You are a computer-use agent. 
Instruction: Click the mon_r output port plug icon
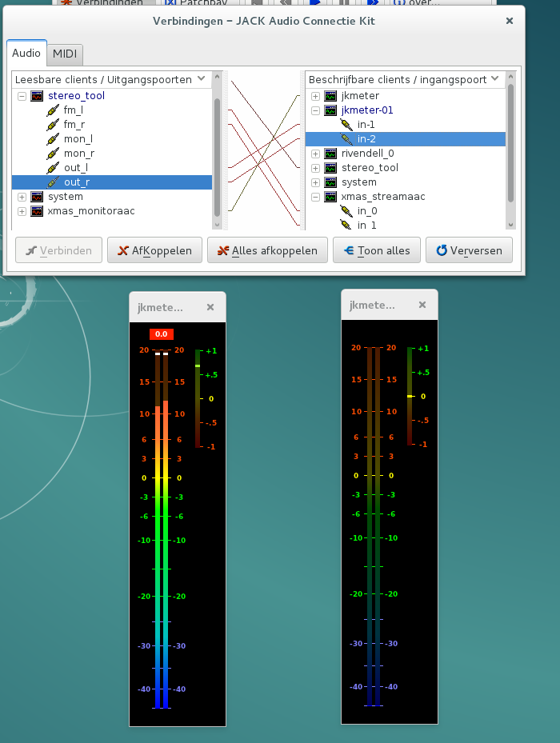point(53,154)
